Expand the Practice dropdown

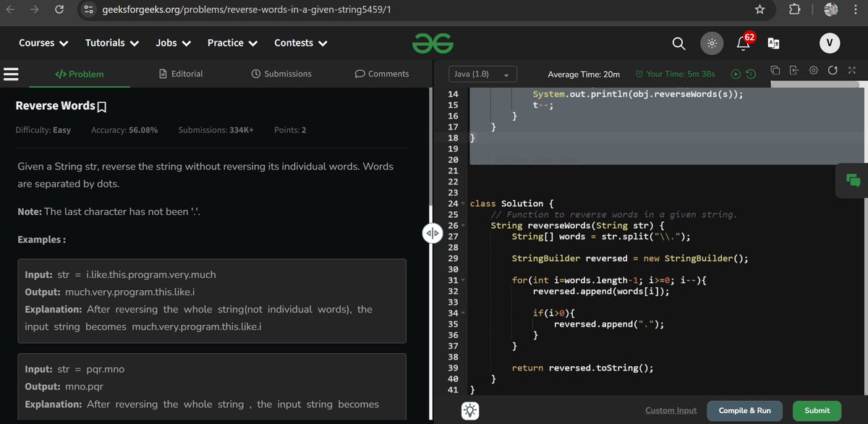(232, 43)
